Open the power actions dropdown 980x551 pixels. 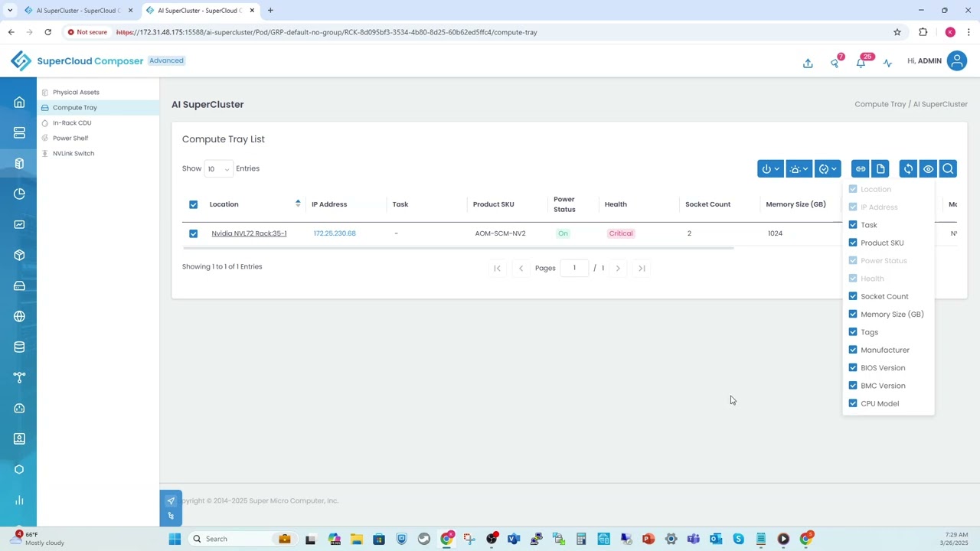[x=770, y=169]
